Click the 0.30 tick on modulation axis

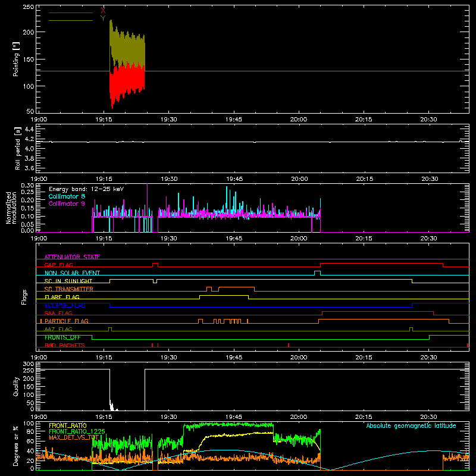point(27,186)
